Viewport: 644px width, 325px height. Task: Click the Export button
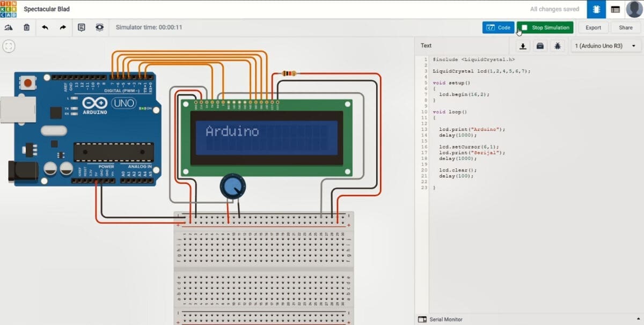(x=593, y=27)
